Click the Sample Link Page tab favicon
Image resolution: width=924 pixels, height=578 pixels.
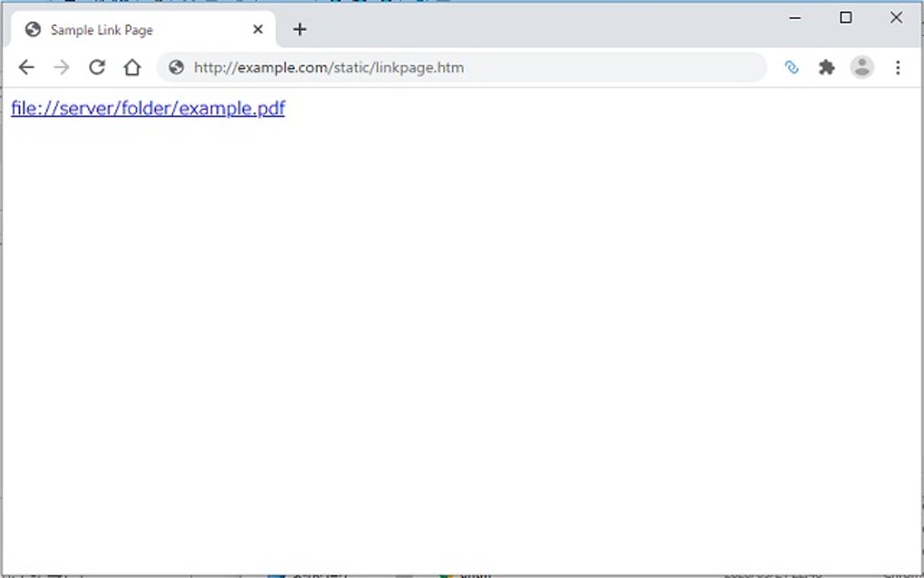point(34,29)
